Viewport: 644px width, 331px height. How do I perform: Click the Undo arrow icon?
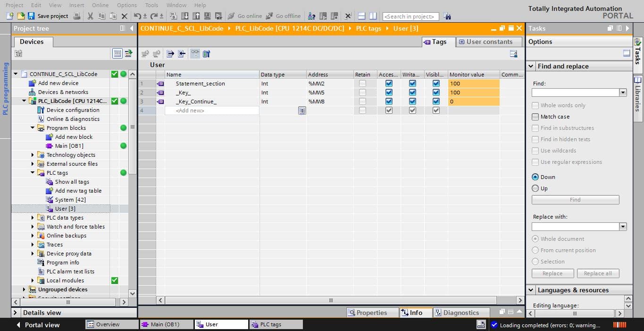(x=137, y=16)
